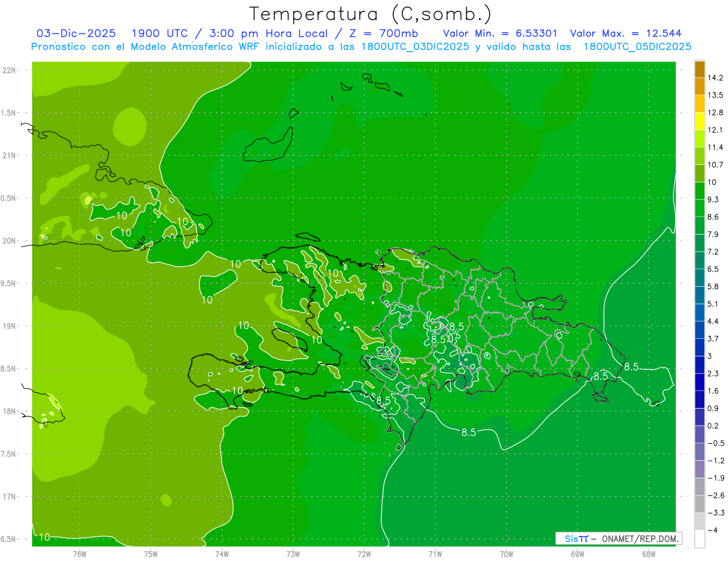728x562 pixels.
Task: Click legend color band between 11.4 and 10.7
Action: tap(699, 156)
